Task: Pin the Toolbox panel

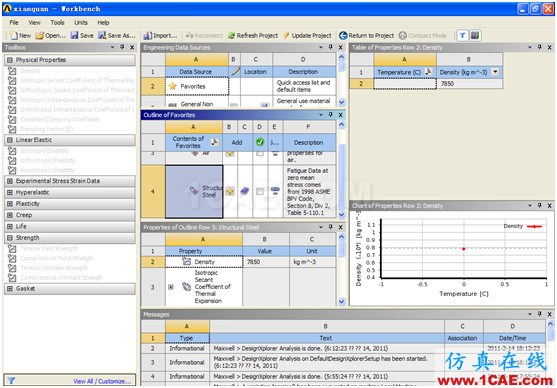Action: tap(122, 47)
